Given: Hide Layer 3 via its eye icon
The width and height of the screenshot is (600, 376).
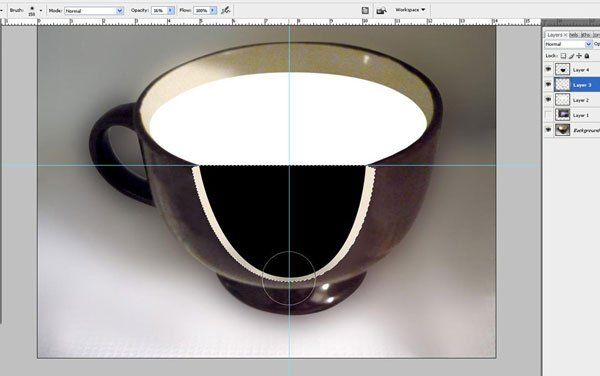Looking at the screenshot, I should coord(548,84).
